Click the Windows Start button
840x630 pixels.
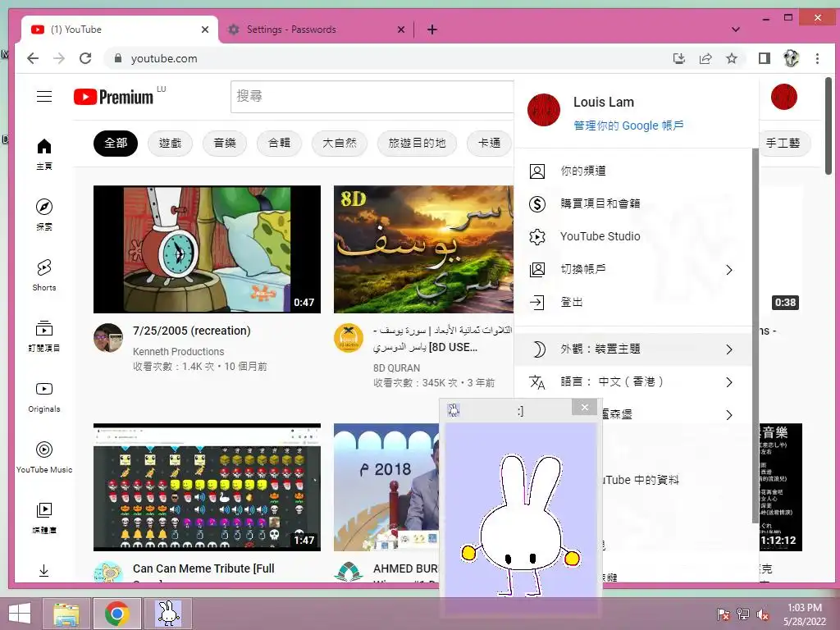coord(20,614)
